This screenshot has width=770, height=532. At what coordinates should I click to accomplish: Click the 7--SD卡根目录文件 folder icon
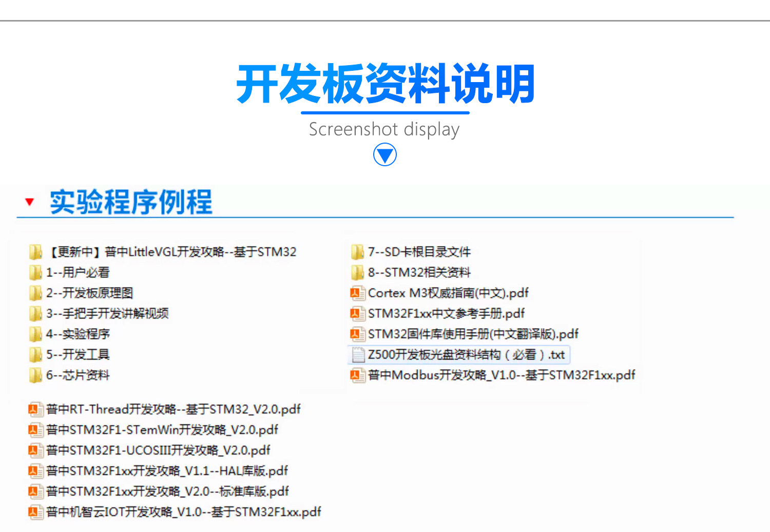click(x=357, y=252)
